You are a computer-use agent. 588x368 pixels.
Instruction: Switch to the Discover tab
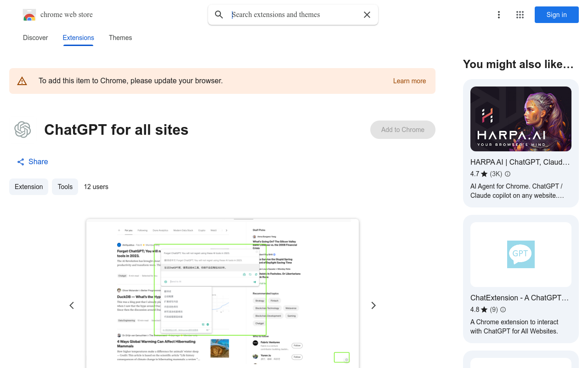tap(35, 38)
